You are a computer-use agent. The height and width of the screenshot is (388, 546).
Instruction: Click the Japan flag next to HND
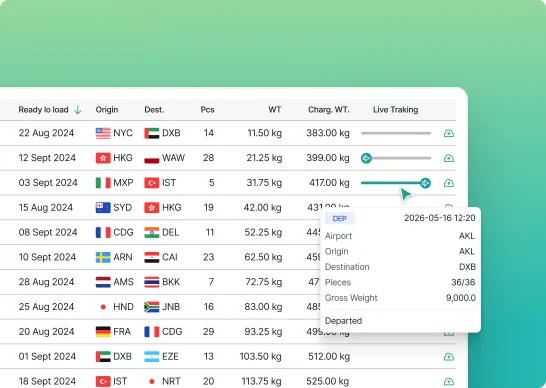pyautogui.click(x=103, y=307)
